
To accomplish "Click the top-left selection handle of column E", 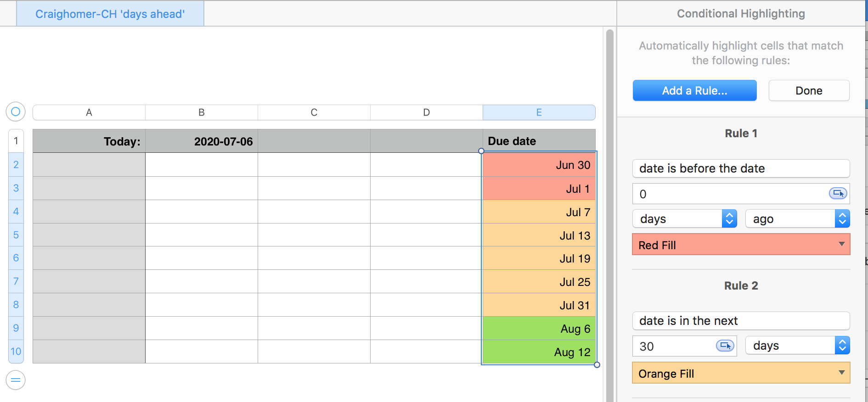I will click(481, 151).
